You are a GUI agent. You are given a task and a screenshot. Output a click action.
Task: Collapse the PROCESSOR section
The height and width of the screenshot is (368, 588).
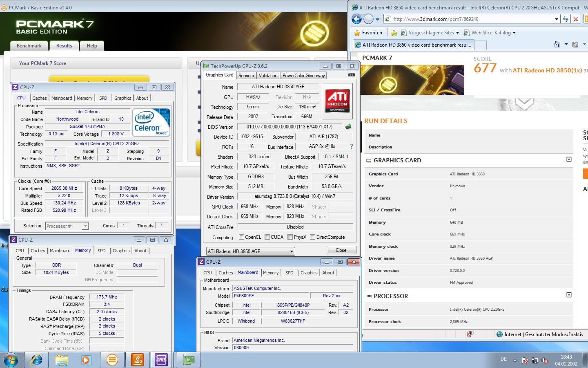569,295
